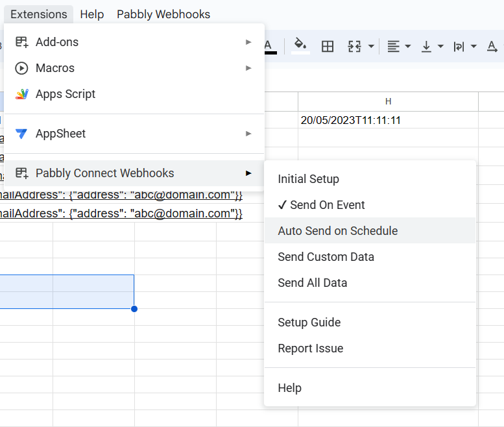
Task: Click the text wrapping icon
Action: (459, 46)
